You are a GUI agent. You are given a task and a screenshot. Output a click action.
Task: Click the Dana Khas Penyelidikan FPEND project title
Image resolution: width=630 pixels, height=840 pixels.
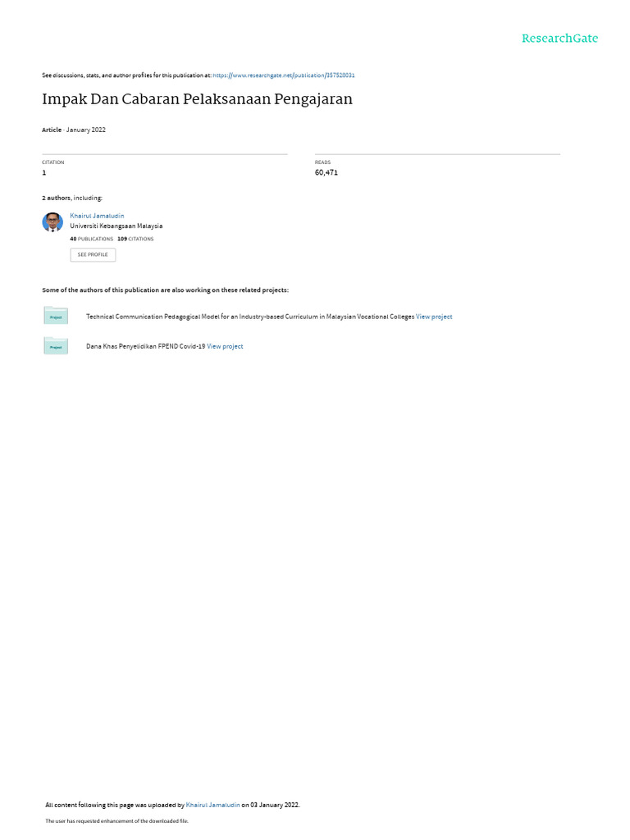146,347
